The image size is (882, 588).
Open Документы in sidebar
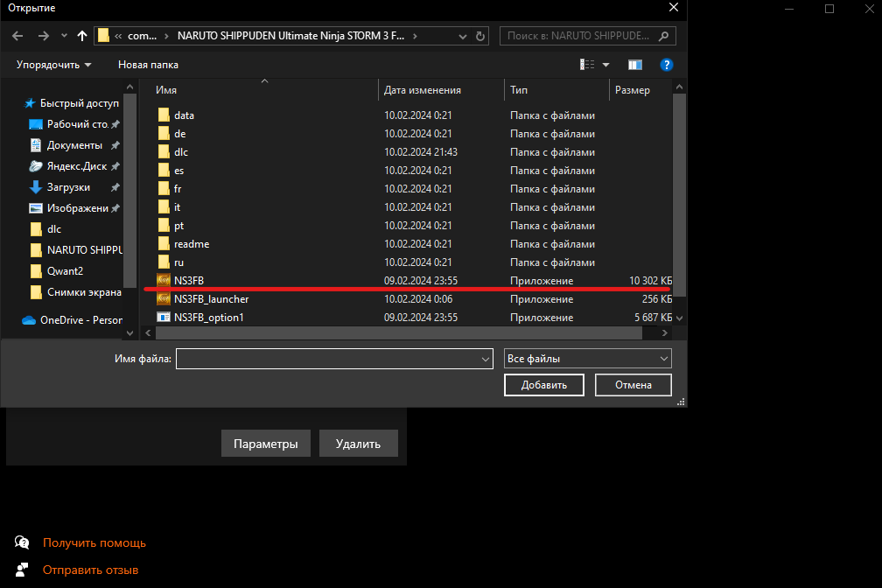pos(74,145)
